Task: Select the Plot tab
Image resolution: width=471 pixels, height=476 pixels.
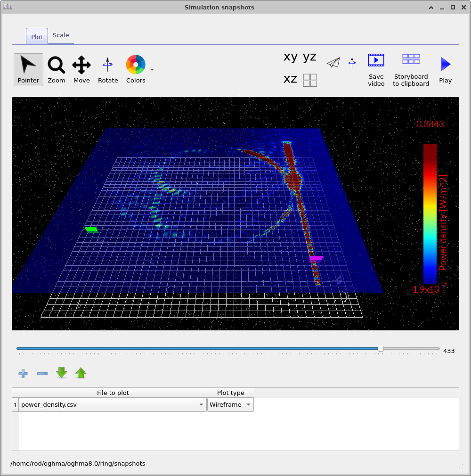Action: pos(36,36)
